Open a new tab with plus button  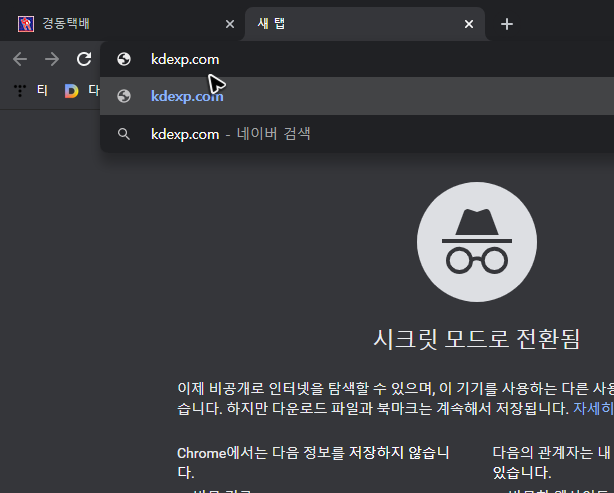[x=507, y=24]
